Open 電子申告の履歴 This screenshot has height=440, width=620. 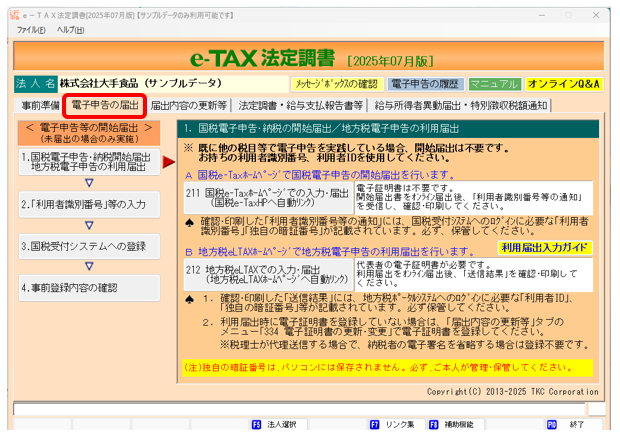click(424, 84)
